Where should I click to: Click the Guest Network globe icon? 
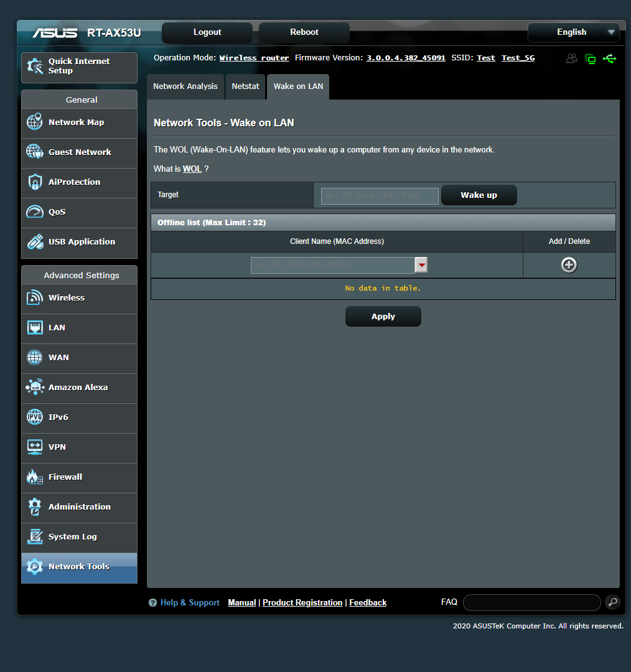click(x=35, y=152)
